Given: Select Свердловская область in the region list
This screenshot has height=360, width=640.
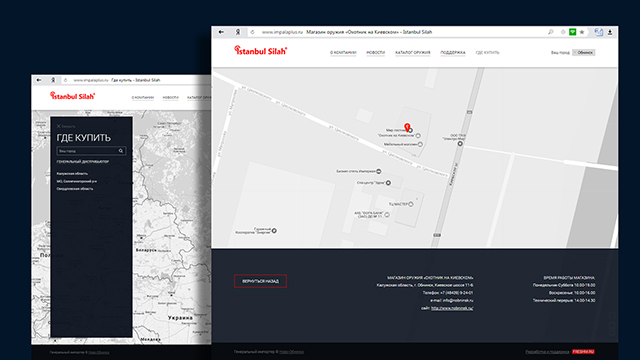Looking at the screenshot, I should tap(75, 189).
